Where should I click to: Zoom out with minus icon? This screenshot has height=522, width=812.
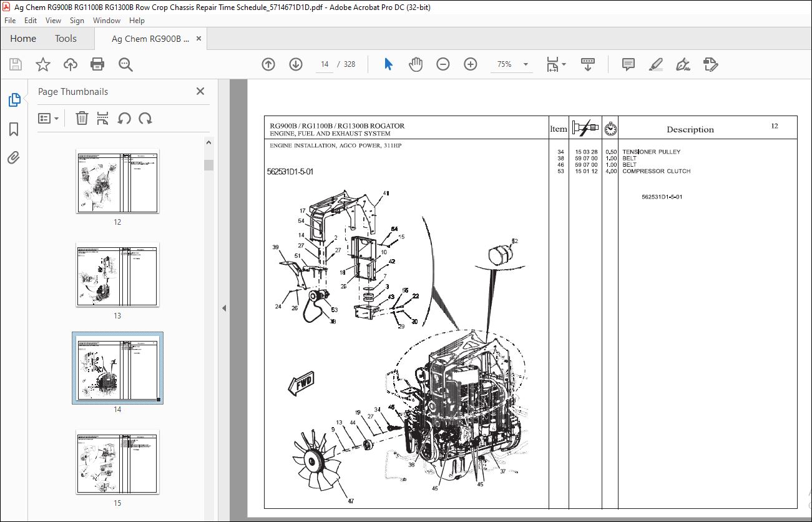click(443, 64)
